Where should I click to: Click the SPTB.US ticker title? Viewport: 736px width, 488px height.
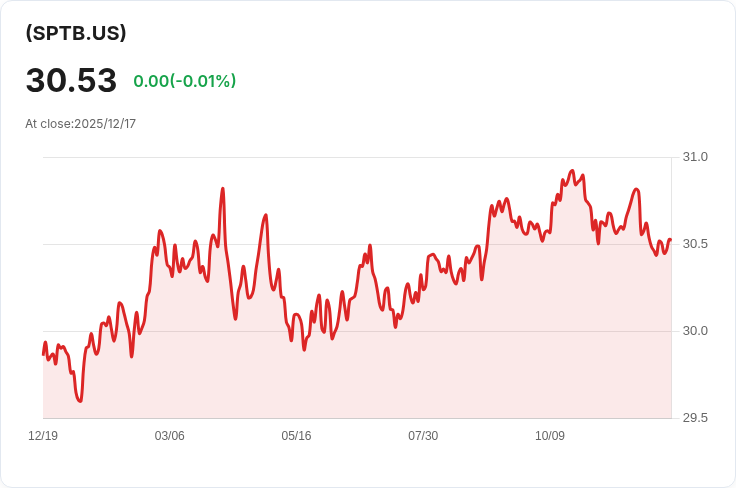[76, 33]
